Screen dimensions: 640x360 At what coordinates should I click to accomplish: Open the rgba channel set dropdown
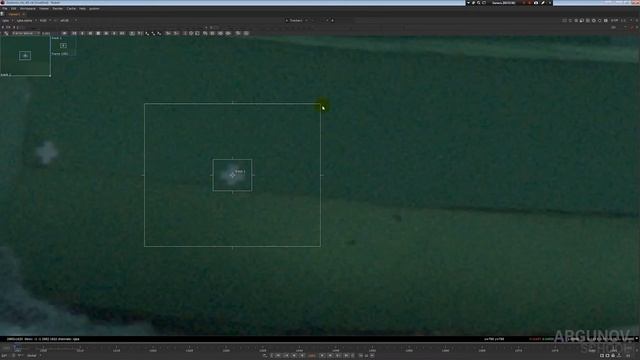pos(8,20)
